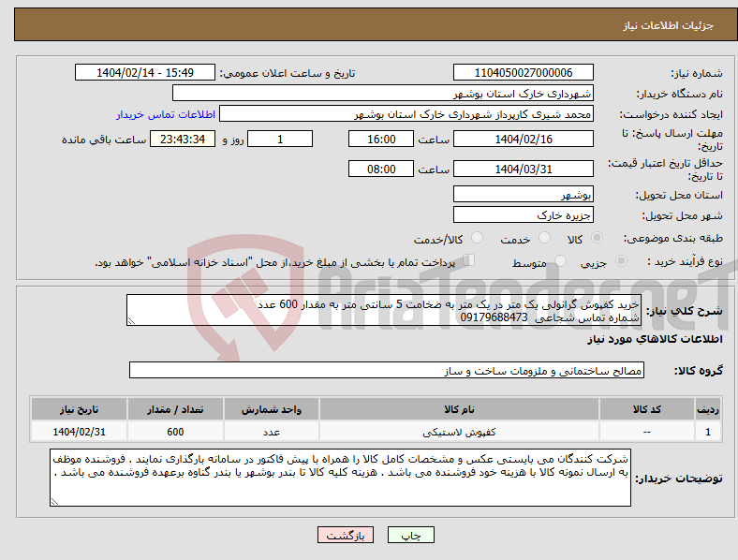Click the شماره نیاز label
The height and width of the screenshot is (560, 738).
pos(697,73)
